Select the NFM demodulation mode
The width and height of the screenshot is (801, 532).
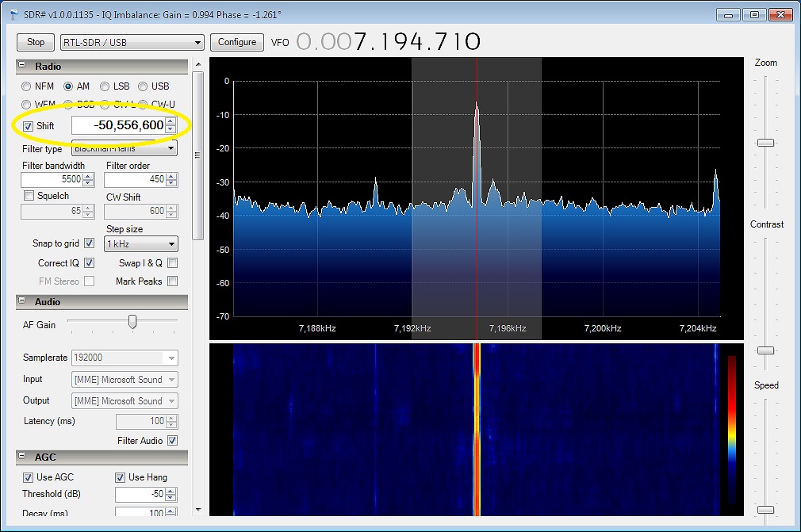[x=27, y=86]
